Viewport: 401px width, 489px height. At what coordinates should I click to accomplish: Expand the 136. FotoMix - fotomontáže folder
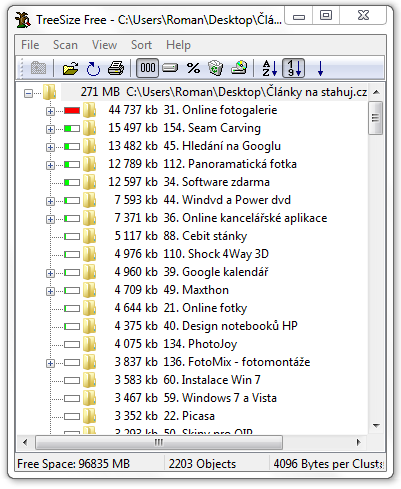point(50,363)
